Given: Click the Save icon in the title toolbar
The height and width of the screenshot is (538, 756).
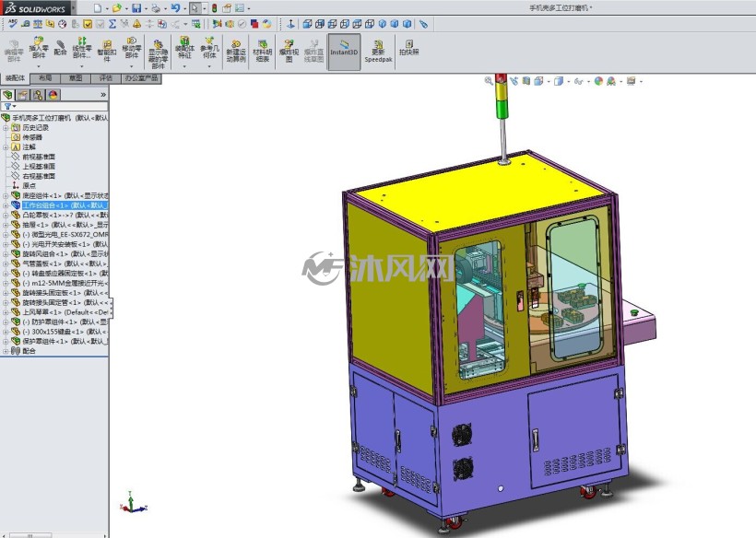Looking at the screenshot, I should 136,8.
